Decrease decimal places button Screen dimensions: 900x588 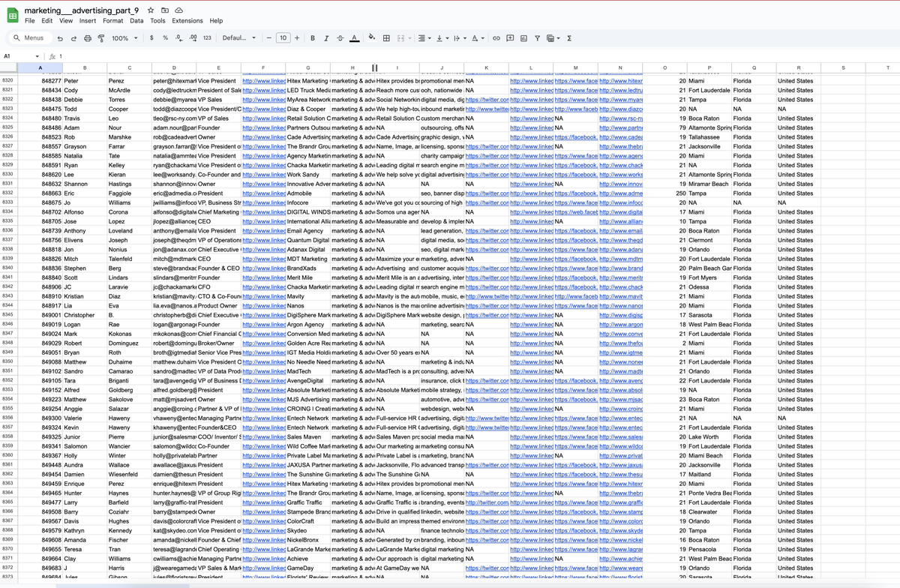tap(179, 37)
